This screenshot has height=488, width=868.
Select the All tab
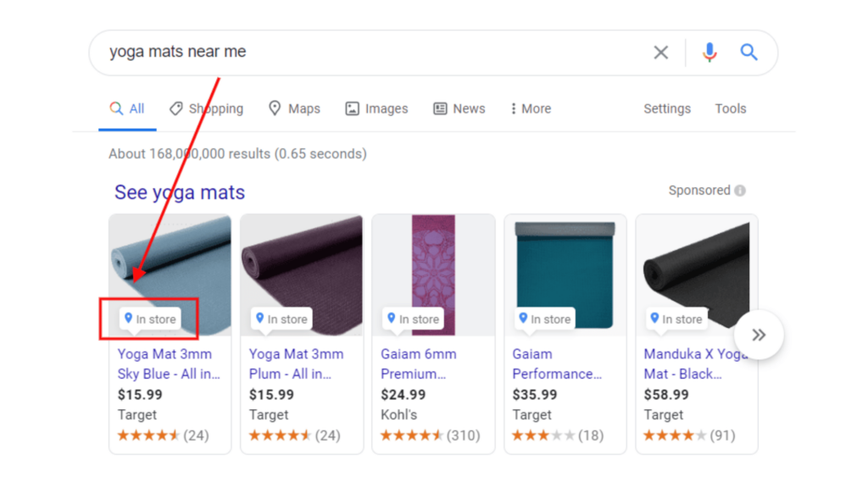click(127, 108)
